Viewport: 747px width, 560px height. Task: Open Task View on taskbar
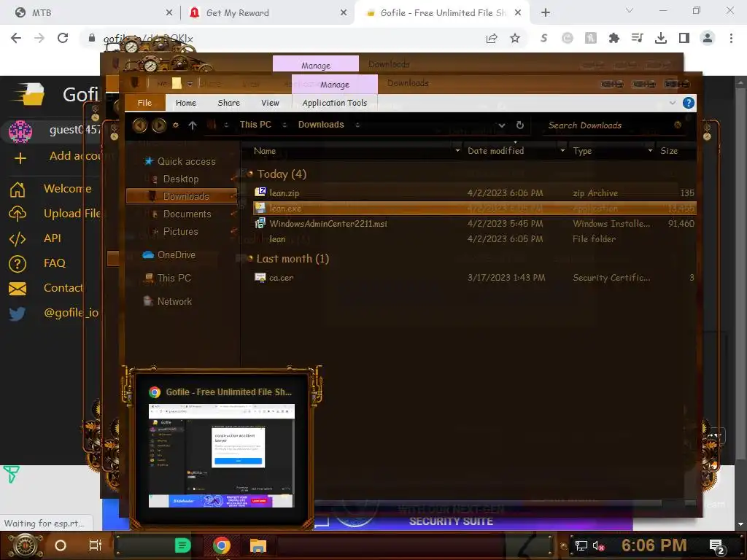96,545
